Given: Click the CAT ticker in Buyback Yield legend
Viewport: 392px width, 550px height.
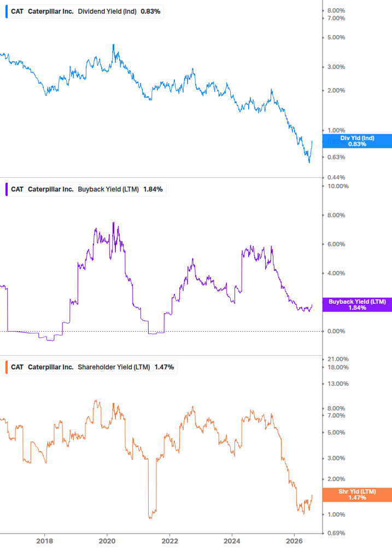Looking at the screenshot, I should [x=17, y=189].
